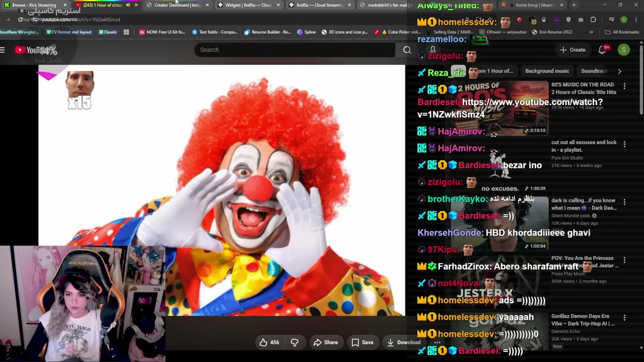The width and height of the screenshot is (644, 362).
Task: Open 'dark is calling...if you know' video title
Action: tap(584, 204)
